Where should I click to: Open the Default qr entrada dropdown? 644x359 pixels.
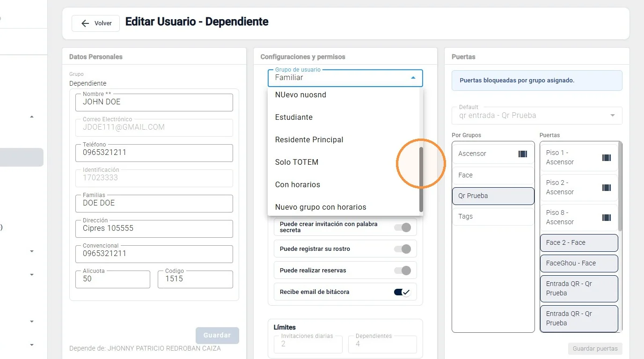pyautogui.click(x=537, y=116)
